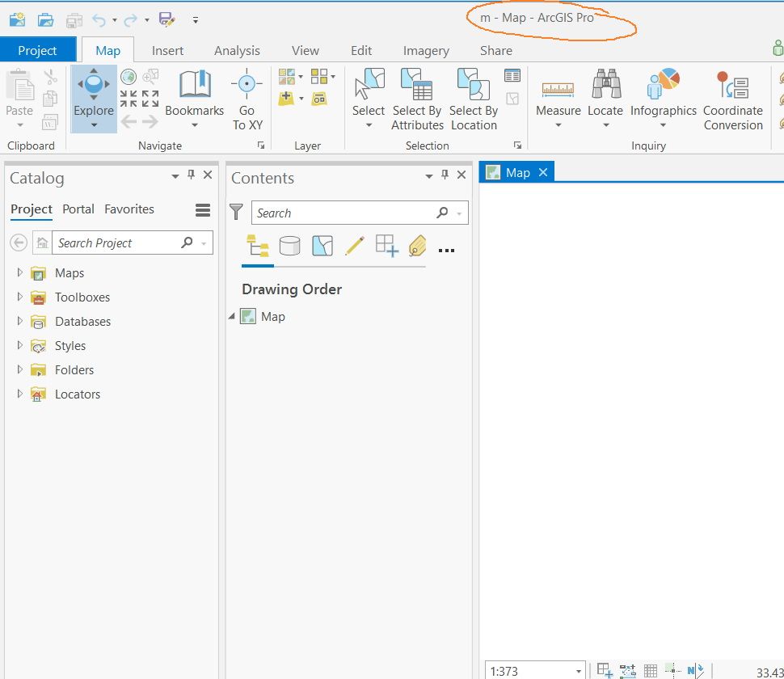Screen dimensions: 784x679
Task: Expand the Styles node in Catalog
Action: 19,345
